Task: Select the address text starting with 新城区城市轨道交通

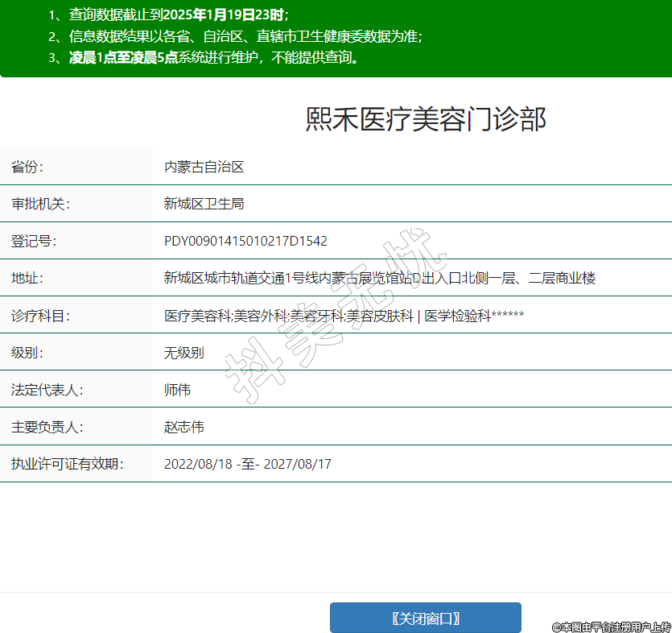Action: point(379,278)
